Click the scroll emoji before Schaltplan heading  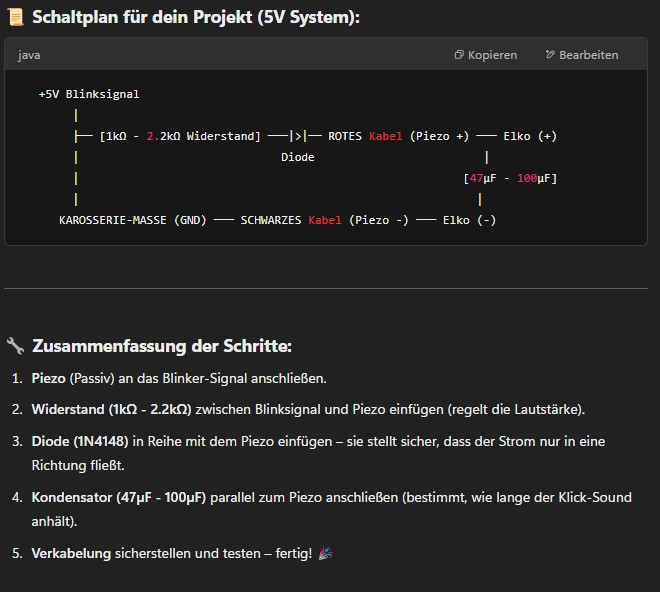click(15, 17)
